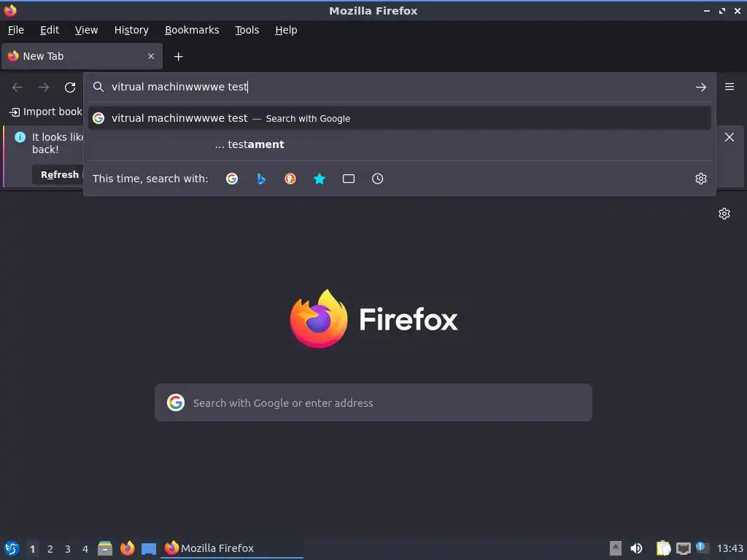Click the network status tray icon
The image size is (747, 560).
pos(683,548)
